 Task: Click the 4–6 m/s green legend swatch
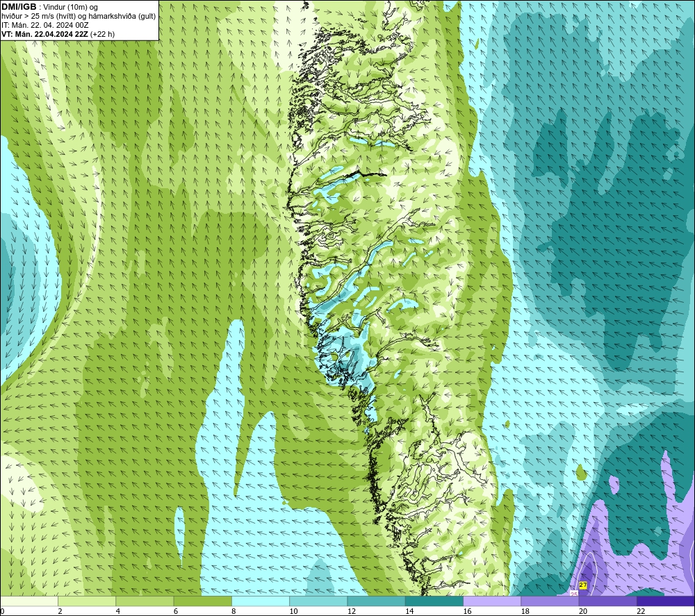[145, 601]
